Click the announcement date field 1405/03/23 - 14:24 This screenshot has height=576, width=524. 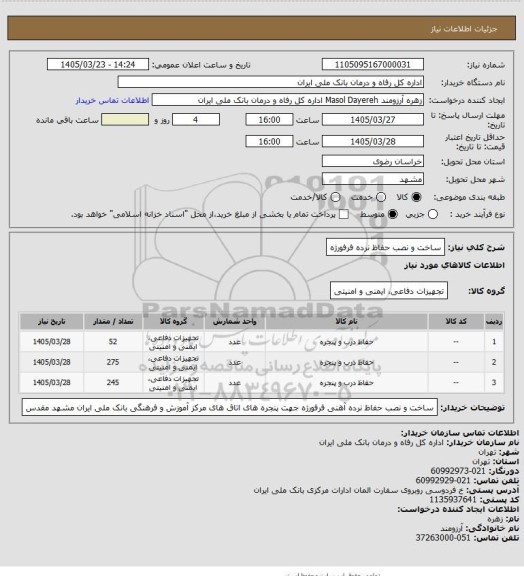pos(98,64)
